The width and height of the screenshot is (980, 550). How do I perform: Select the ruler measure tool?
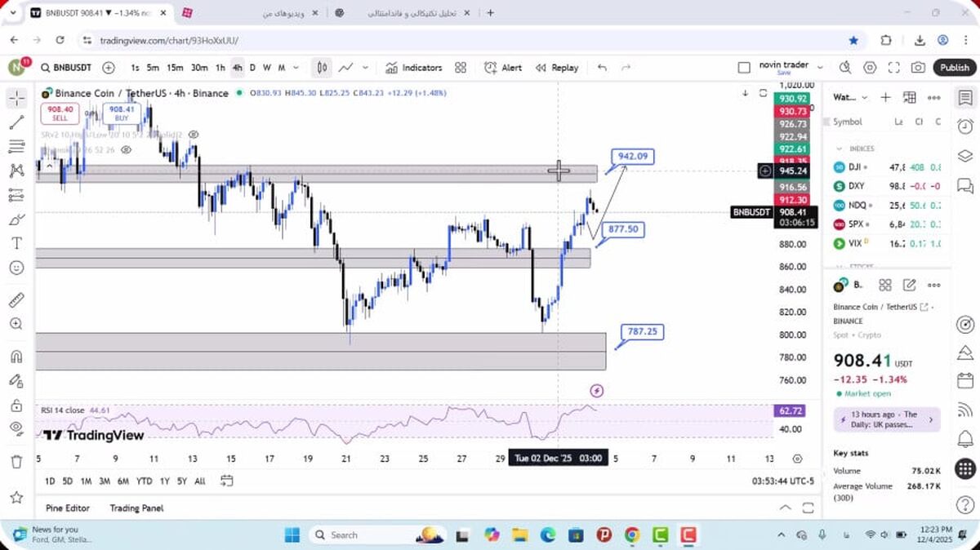tap(16, 299)
